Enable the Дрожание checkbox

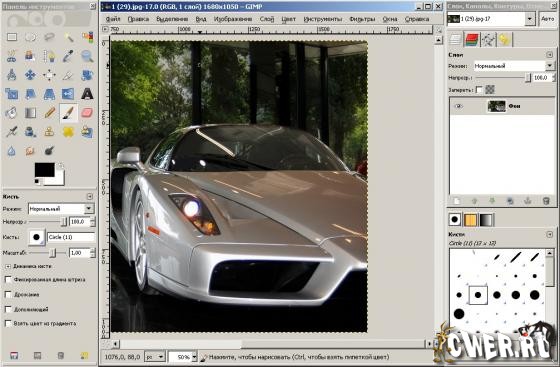pyautogui.click(x=8, y=294)
